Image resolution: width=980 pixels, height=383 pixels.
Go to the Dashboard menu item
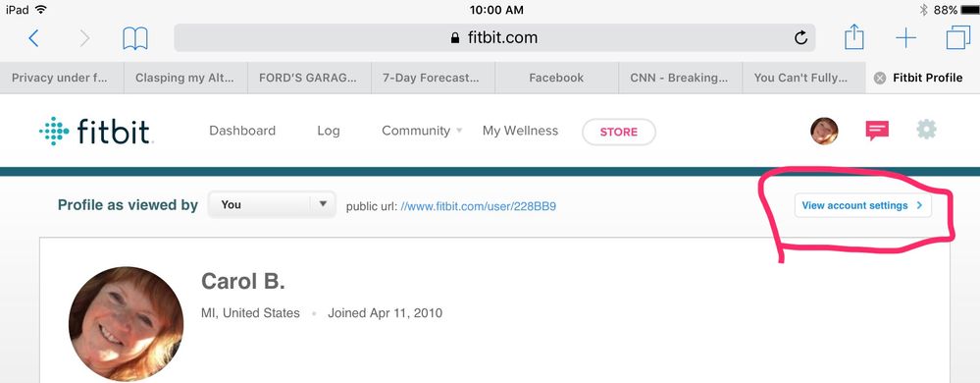point(242,131)
